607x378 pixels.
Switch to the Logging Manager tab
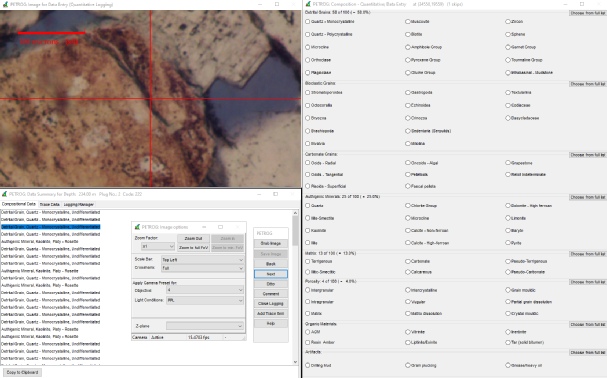tap(79, 204)
